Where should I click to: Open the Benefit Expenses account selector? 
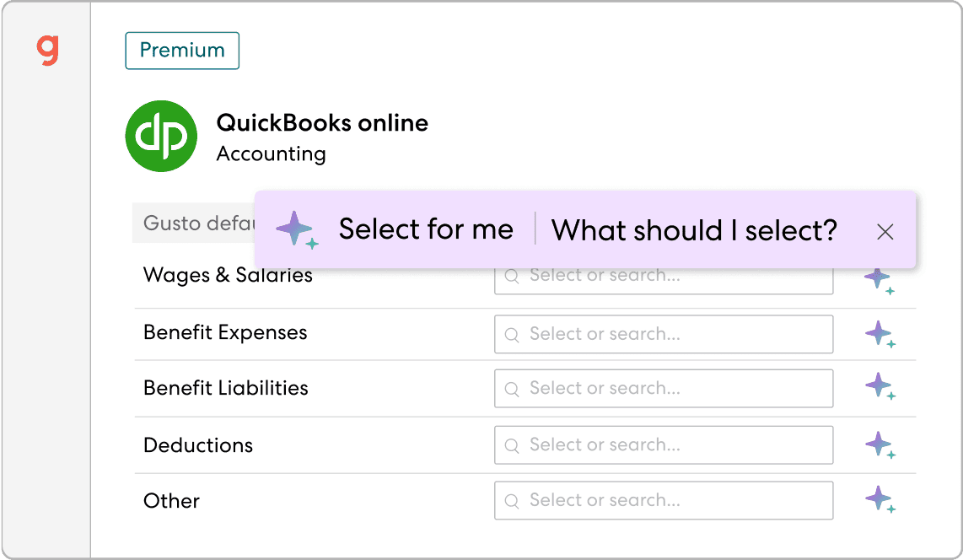click(x=664, y=334)
